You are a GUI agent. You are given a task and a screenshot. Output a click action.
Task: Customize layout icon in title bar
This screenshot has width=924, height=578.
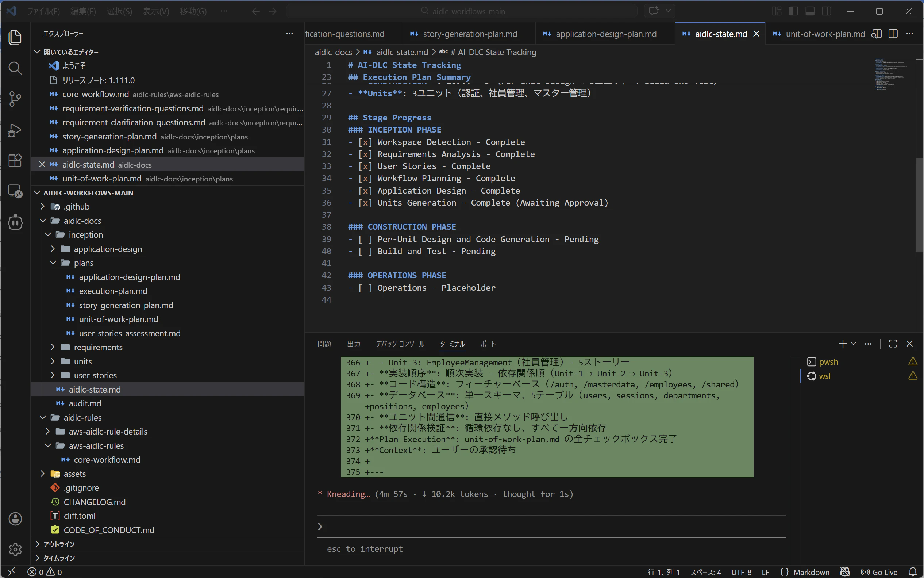click(x=777, y=11)
